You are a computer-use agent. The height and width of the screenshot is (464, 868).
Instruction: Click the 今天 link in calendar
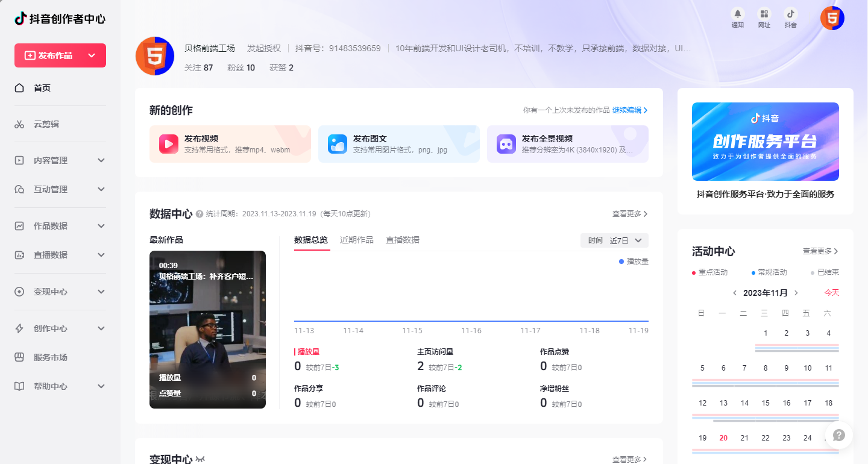point(832,293)
